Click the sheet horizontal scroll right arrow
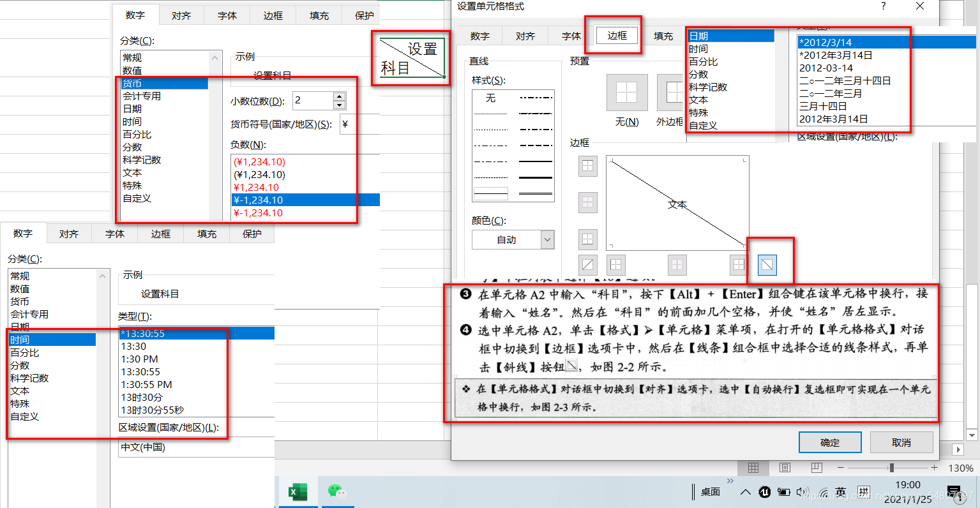 click(958, 450)
